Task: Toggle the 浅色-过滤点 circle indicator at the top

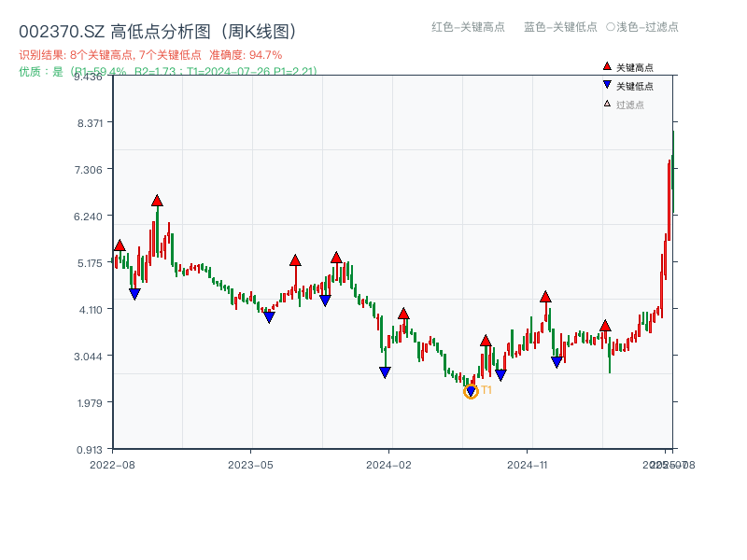Action: pyautogui.click(x=611, y=27)
